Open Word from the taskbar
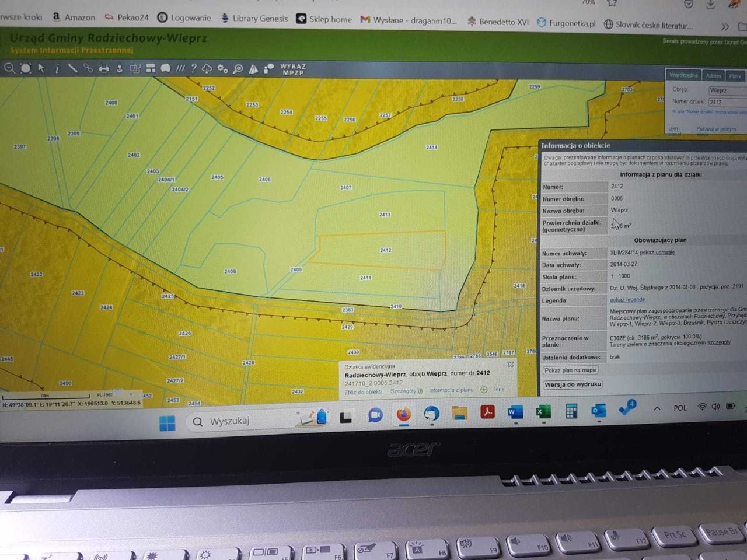Screen dimensions: 747x560 [x=515, y=412]
